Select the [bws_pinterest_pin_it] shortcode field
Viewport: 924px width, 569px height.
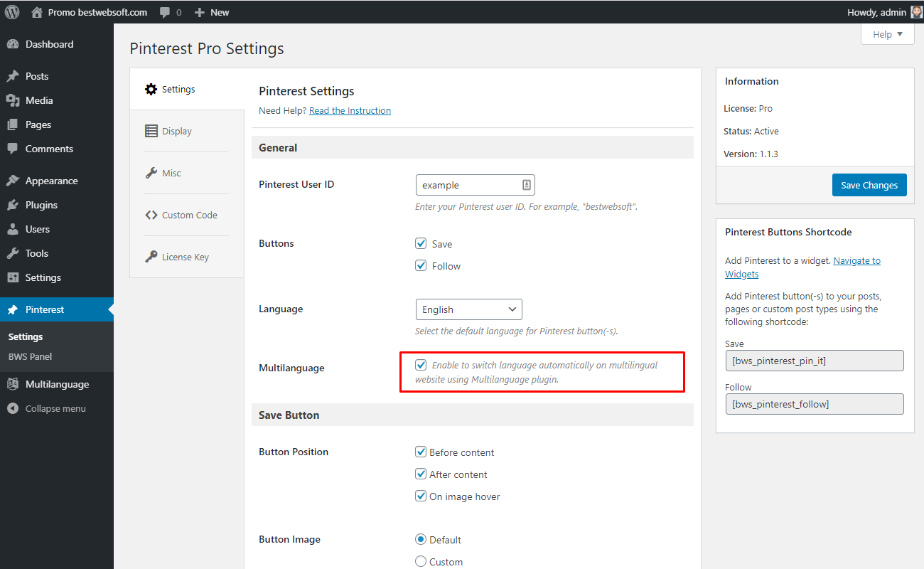coord(815,361)
